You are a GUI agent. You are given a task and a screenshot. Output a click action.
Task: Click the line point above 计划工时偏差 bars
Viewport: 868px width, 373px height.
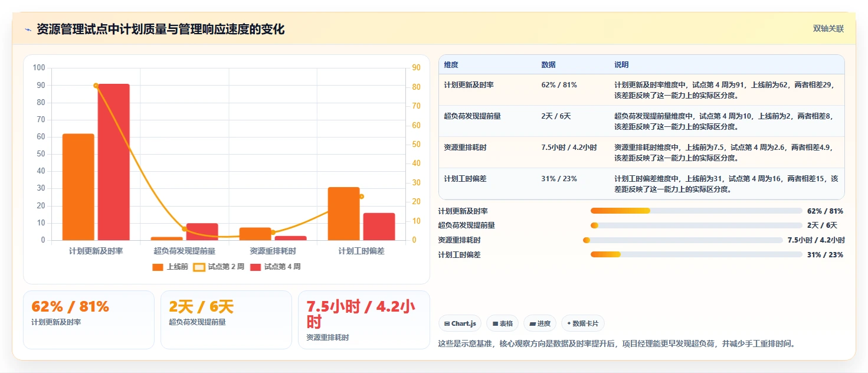click(362, 197)
